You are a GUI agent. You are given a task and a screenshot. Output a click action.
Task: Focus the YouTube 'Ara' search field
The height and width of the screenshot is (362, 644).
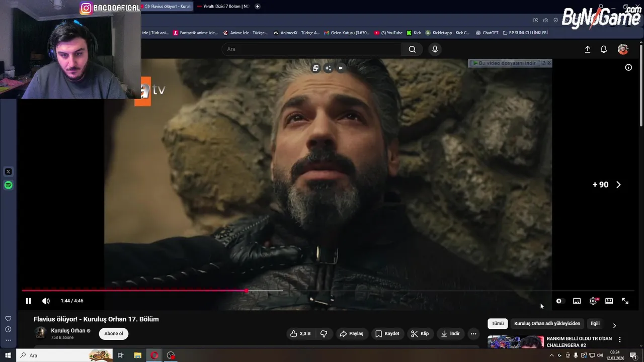[311, 49]
